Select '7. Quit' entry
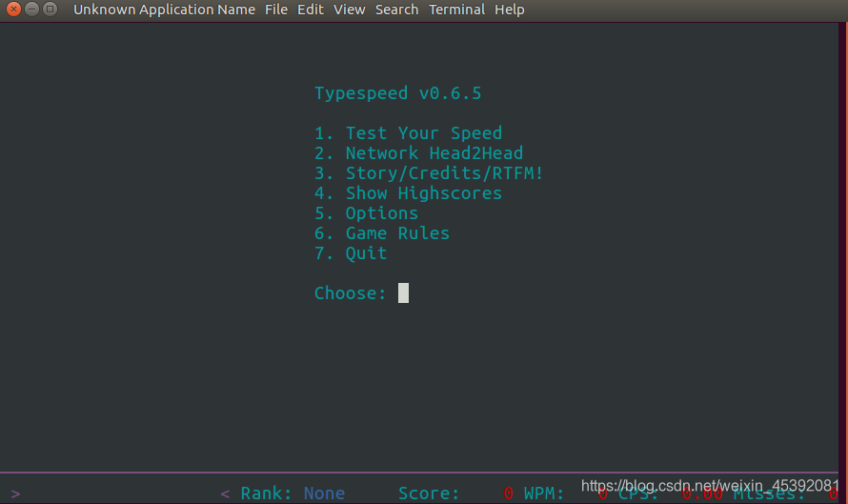 click(351, 253)
